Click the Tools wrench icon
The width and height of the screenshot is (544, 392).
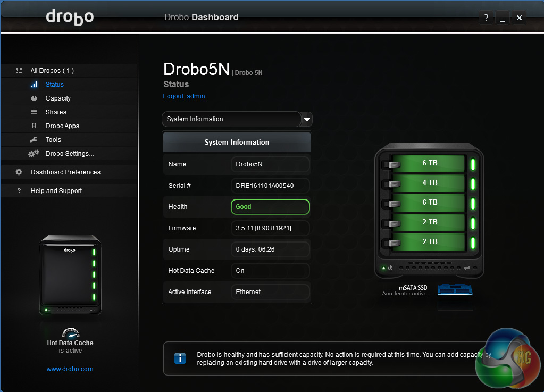[34, 139]
